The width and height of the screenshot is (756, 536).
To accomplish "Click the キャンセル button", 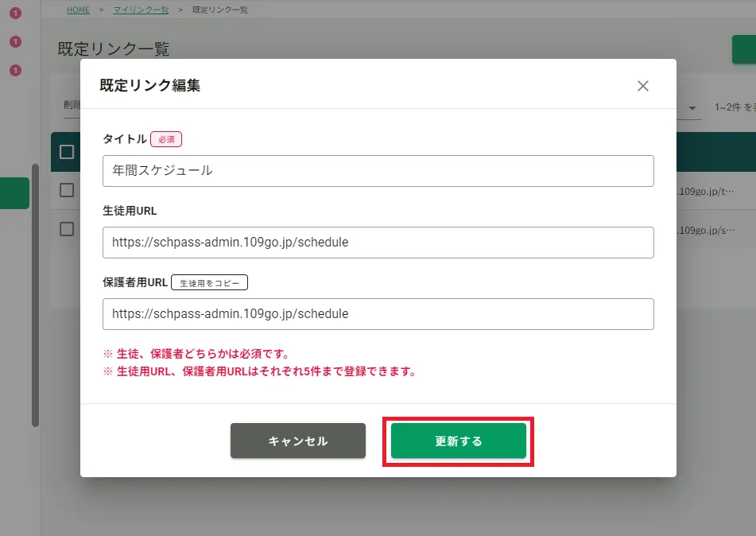I will (x=298, y=441).
